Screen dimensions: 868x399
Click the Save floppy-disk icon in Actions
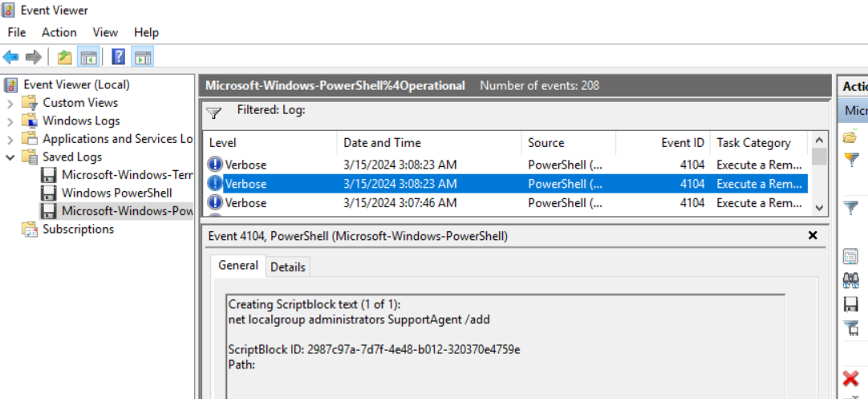click(851, 304)
